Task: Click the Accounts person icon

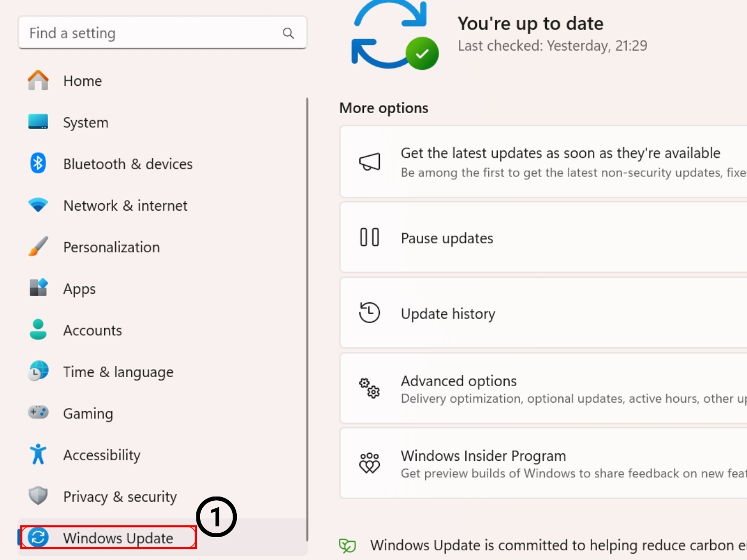Action: click(x=38, y=330)
